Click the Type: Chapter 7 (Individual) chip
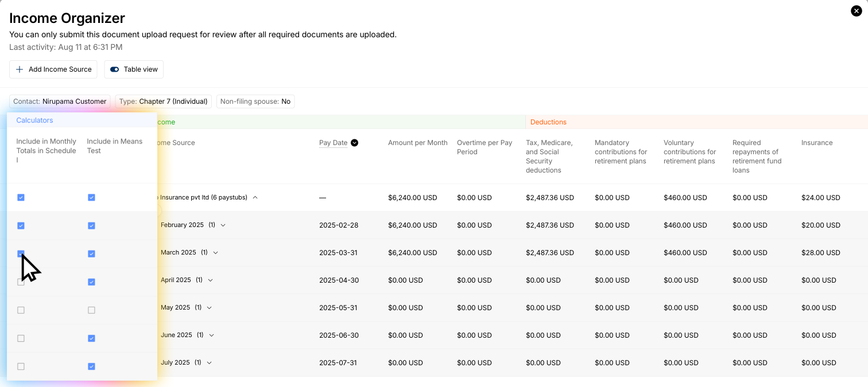 163,101
